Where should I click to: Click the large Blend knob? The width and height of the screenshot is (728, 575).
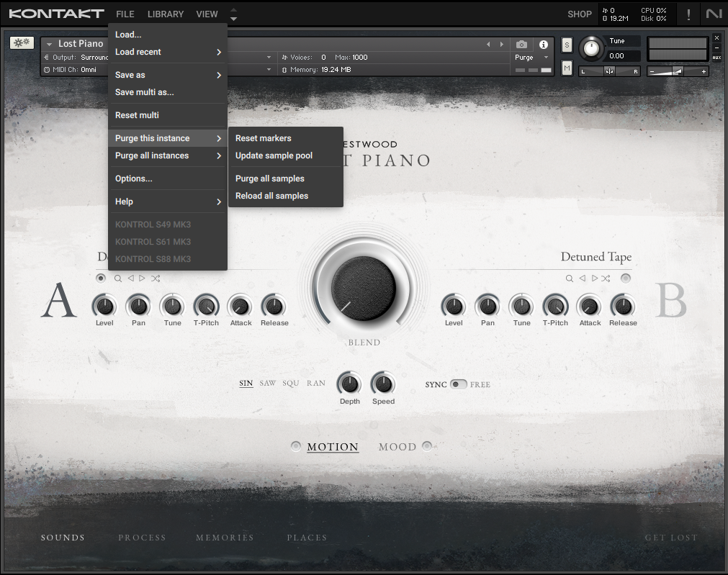tap(364, 289)
